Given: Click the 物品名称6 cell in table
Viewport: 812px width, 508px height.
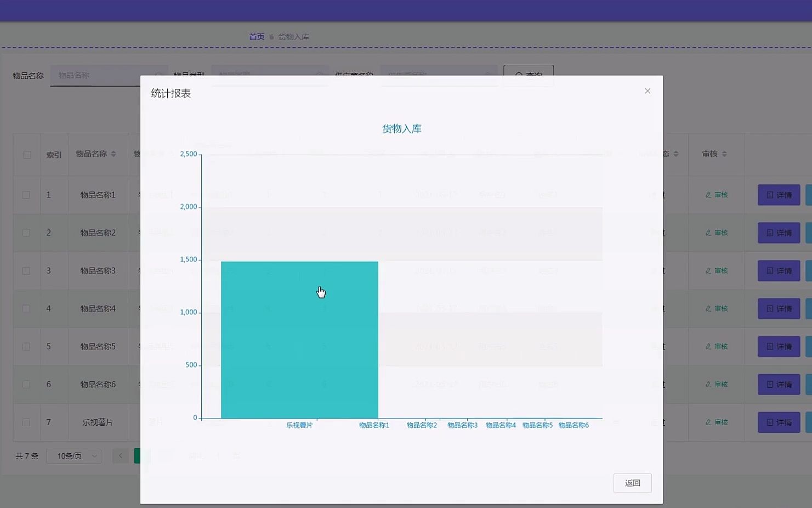Looking at the screenshot, I should tap(98, 384).
